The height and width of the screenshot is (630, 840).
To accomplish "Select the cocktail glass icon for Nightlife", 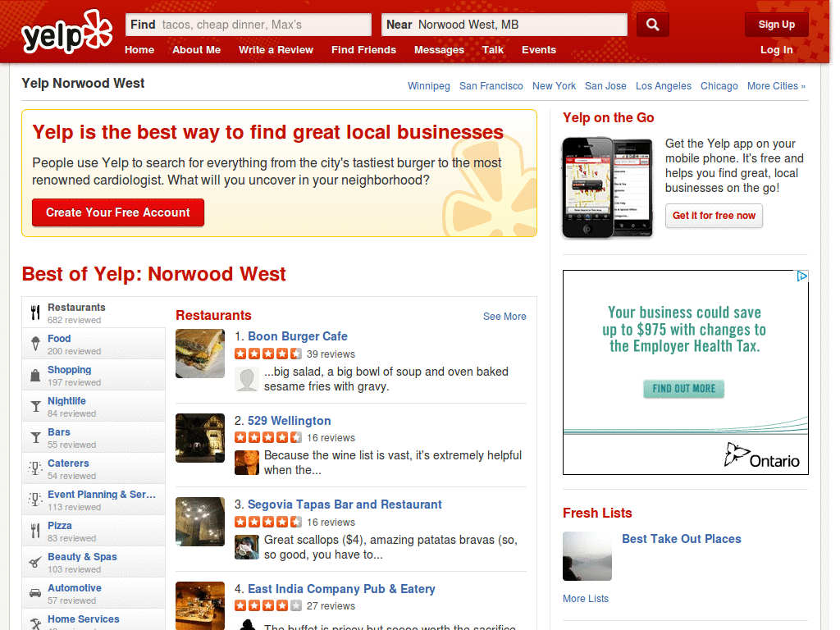I will point(36,406).
